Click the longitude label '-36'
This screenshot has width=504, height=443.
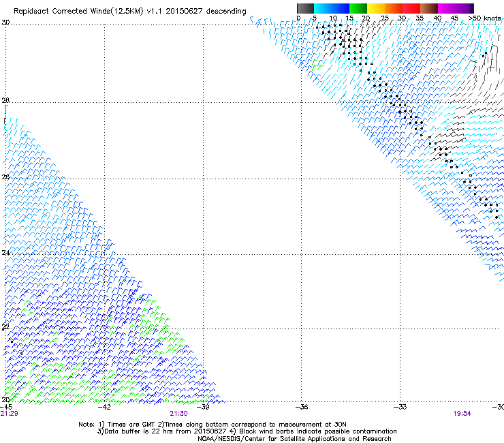pyautogui.click(x=302, y=407)
